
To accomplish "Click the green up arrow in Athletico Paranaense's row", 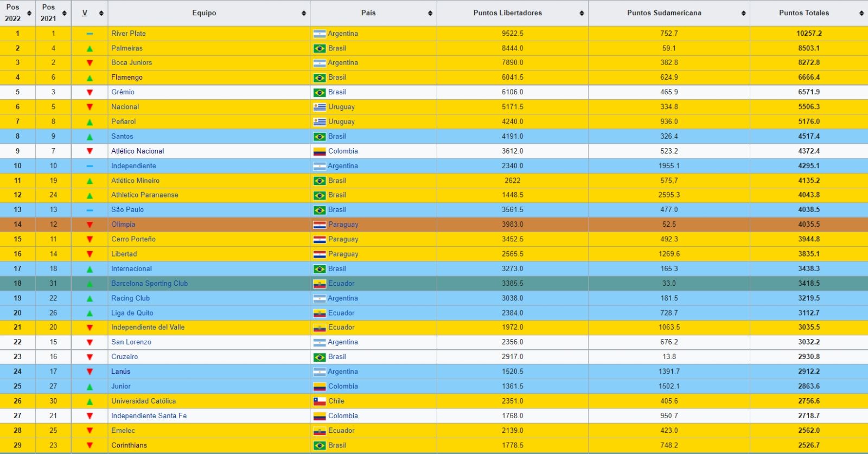I will tap(90, 196).
